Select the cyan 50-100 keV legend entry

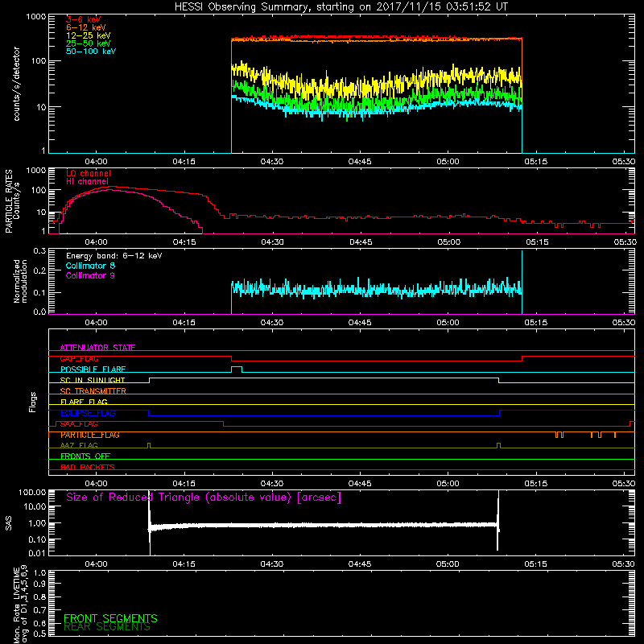point(91,52)
